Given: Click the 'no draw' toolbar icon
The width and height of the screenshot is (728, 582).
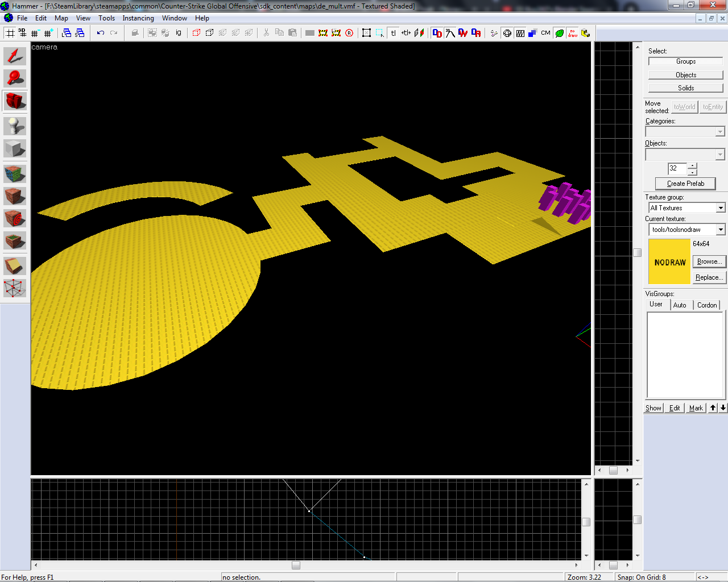Looking at the screenshot, I should 573,33.
